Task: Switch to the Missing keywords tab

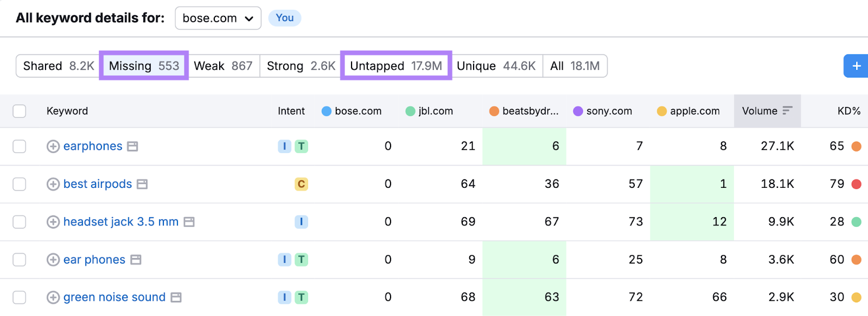Action: (144, 66)
